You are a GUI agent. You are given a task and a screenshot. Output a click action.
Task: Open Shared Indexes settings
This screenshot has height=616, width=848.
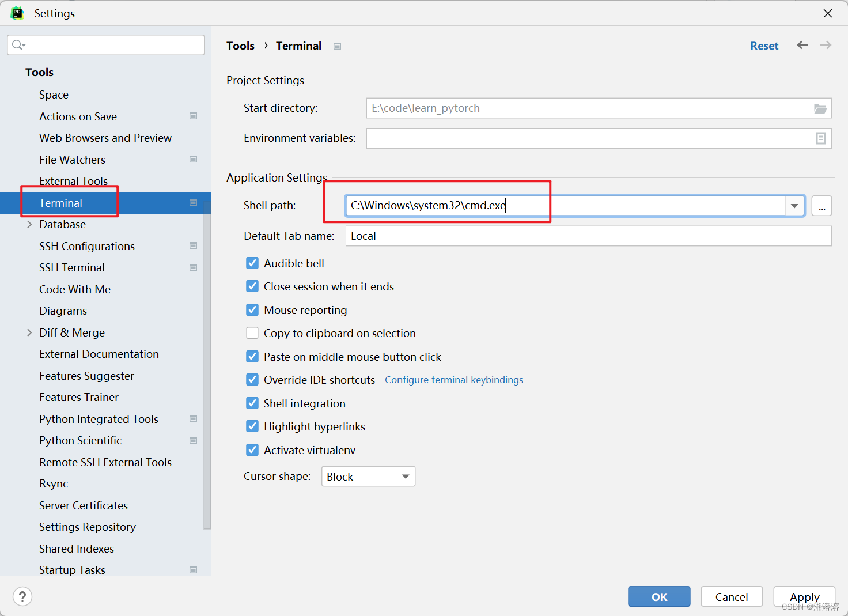[77, 549]
